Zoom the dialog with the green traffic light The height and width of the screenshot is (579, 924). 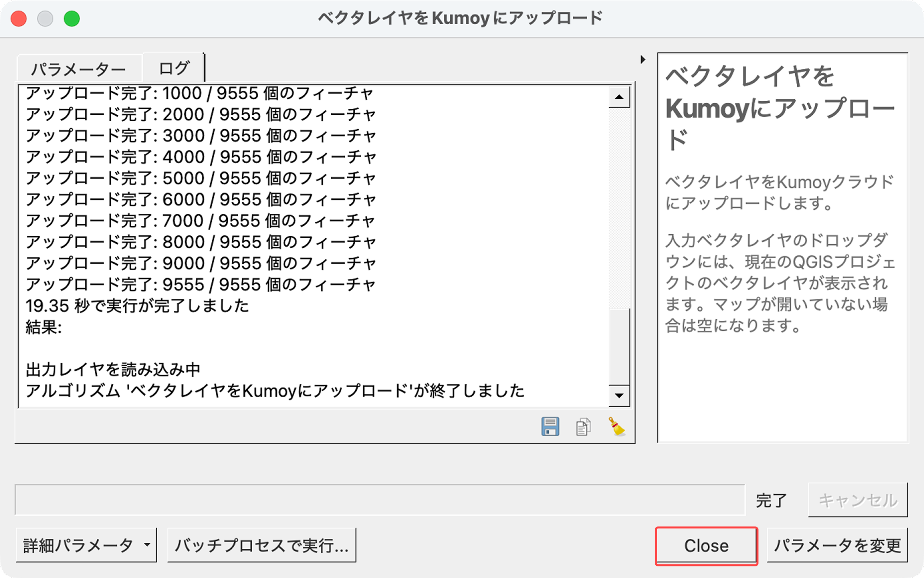71,18
